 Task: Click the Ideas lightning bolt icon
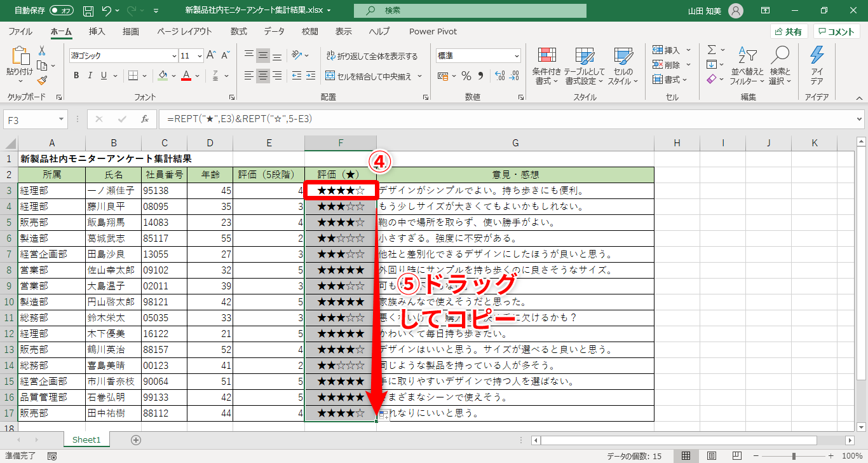coord(817,55)
